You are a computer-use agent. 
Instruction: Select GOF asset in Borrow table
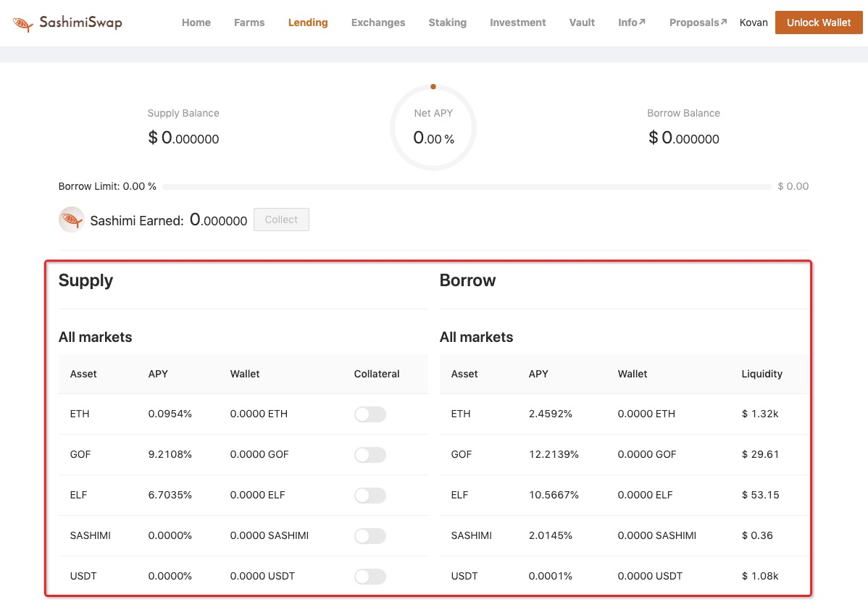click(461, 454)
